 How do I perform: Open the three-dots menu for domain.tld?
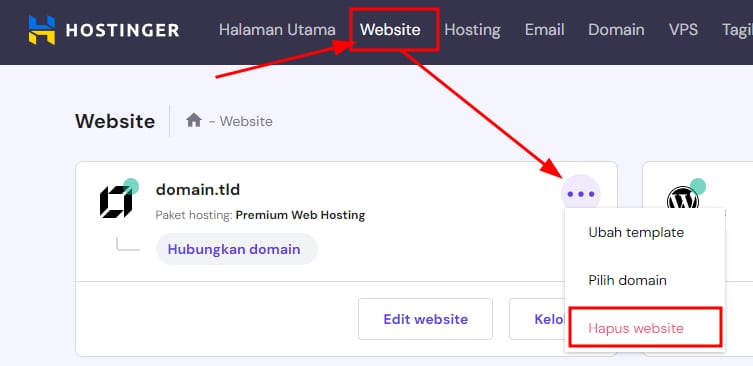[581, 194]
